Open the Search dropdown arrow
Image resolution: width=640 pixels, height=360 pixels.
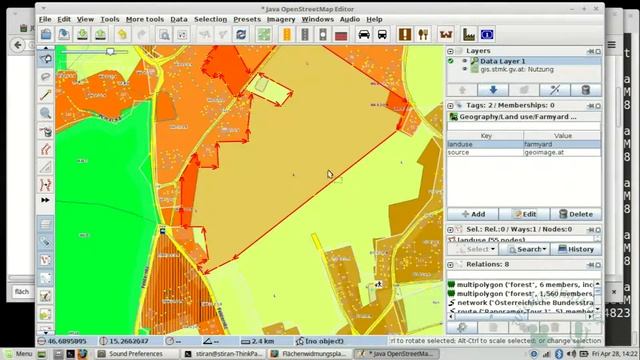pos(544,249)
